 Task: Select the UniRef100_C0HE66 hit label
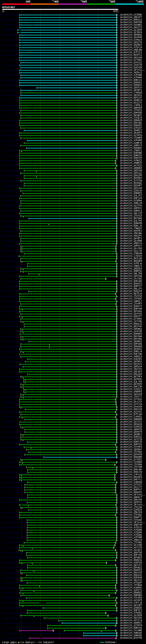point(131,93)
